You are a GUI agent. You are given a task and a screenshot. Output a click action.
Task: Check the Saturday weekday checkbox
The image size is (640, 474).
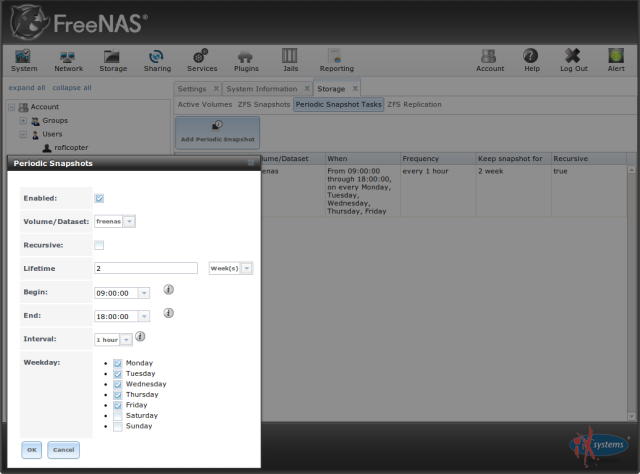[x=118, y=416]
